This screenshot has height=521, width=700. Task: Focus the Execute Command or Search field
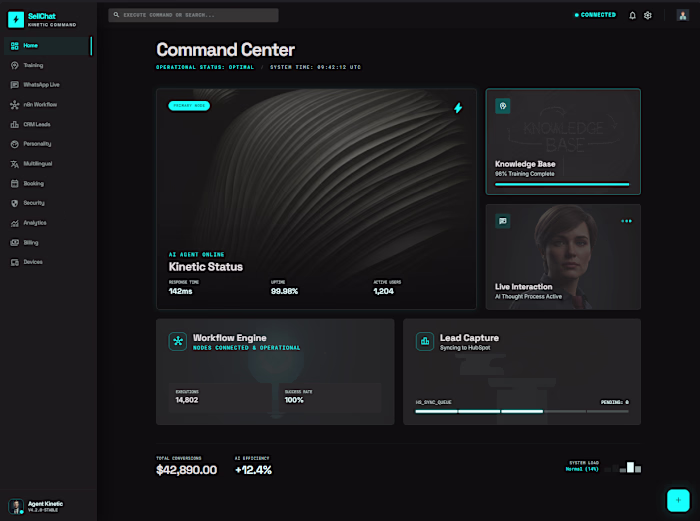point(193,15)
